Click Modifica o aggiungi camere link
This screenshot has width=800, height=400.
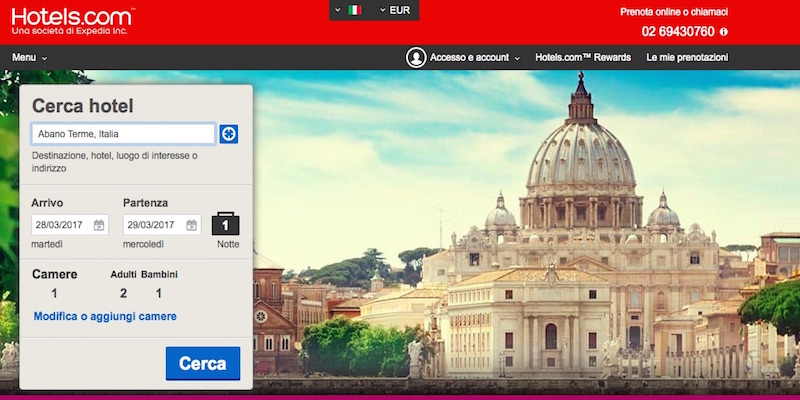pos(105,316)
